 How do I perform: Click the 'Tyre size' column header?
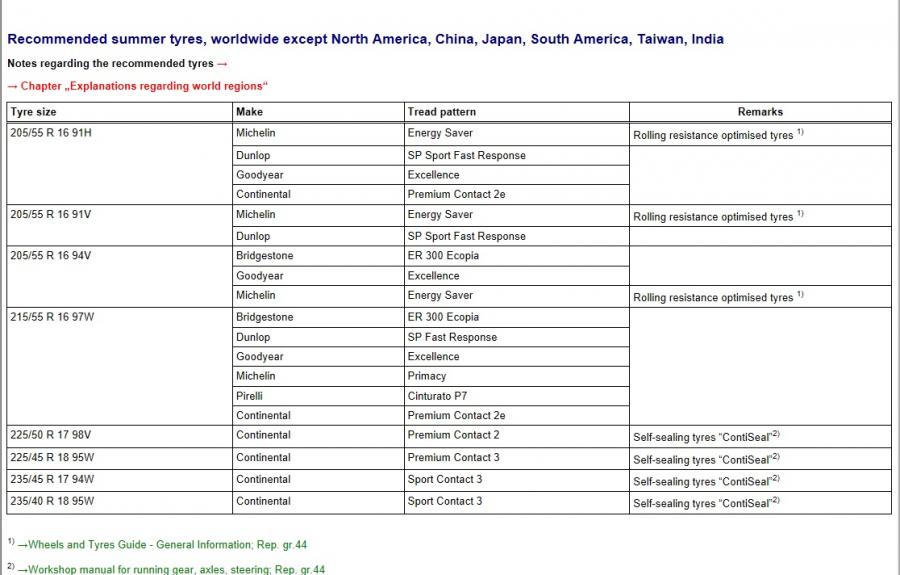coord(33,112)
